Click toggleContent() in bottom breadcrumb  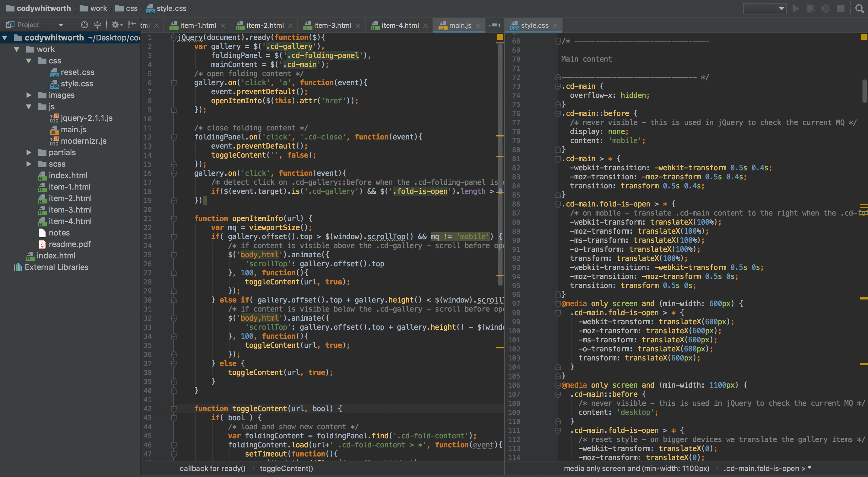[287, 469]
